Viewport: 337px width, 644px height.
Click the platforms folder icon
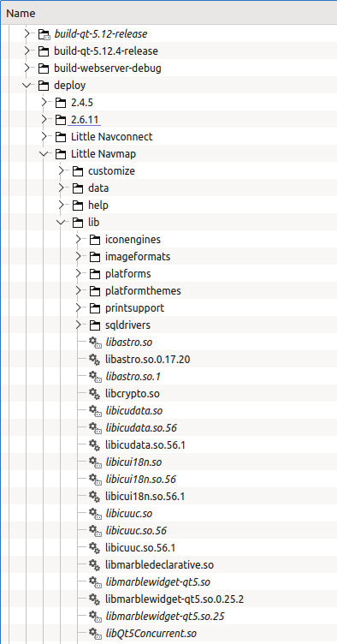coord(95,273)
